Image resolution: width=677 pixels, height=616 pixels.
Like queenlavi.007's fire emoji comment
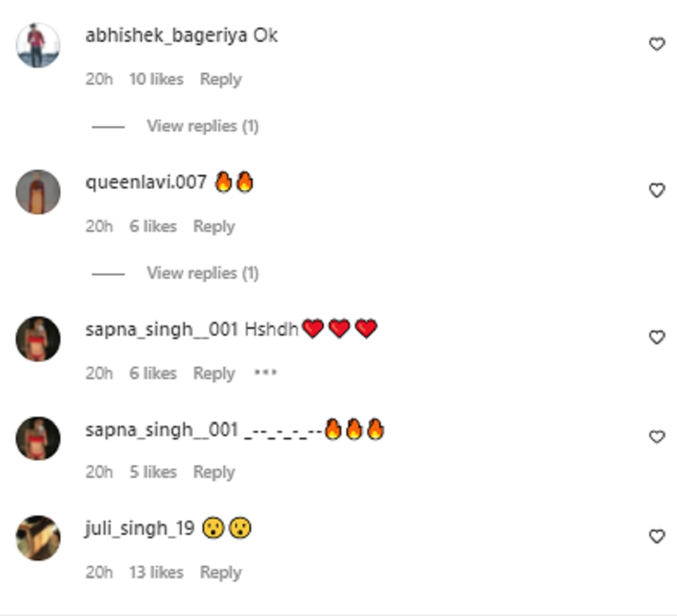pos(657,191)
